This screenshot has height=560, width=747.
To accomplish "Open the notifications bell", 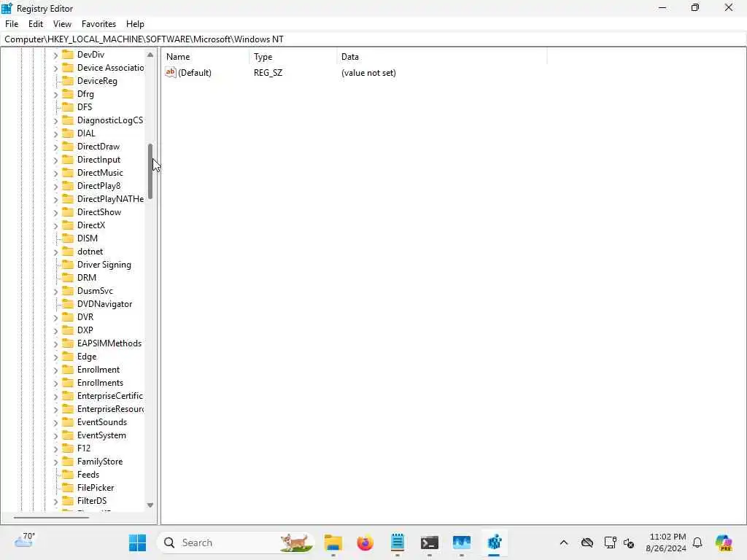I will pyautogui.click(x=697, y=542).
